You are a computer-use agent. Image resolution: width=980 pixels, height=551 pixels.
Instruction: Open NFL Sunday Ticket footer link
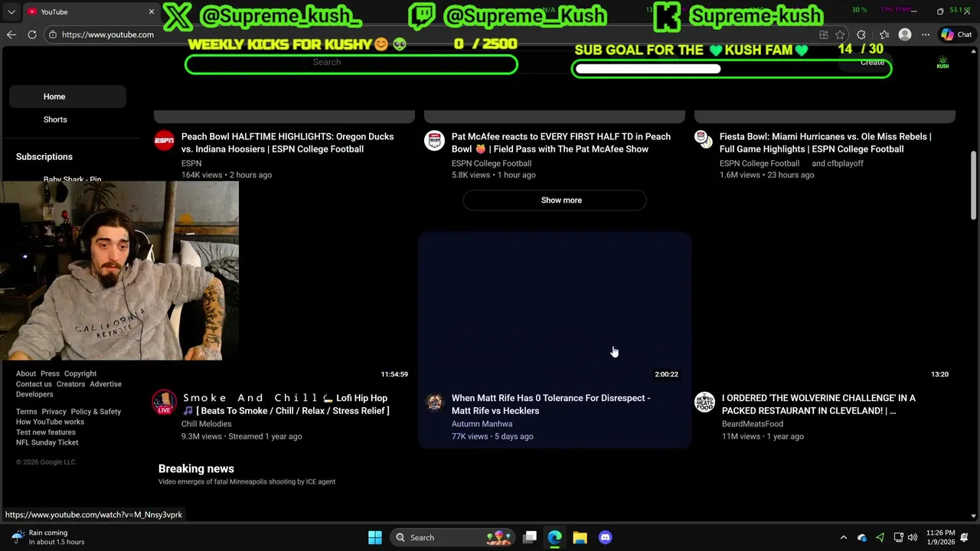pyautogui.click(x=47, y=442)
